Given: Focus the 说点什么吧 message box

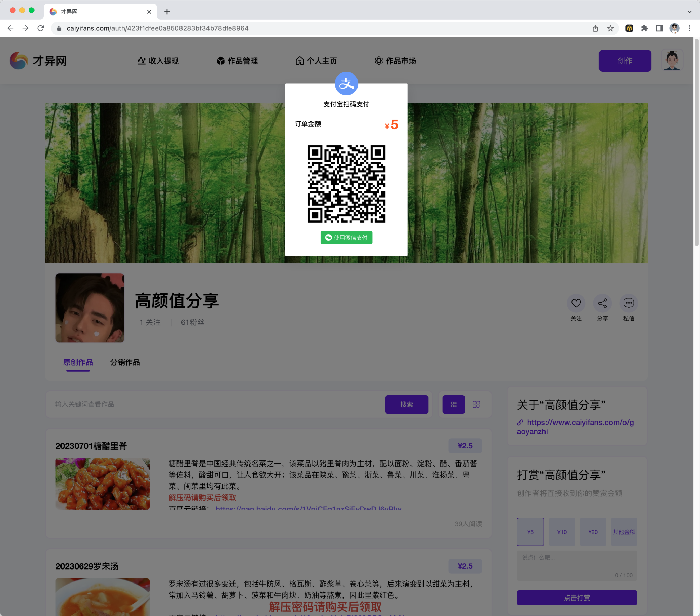Looking at the screenshot, I should click(577, 566).
